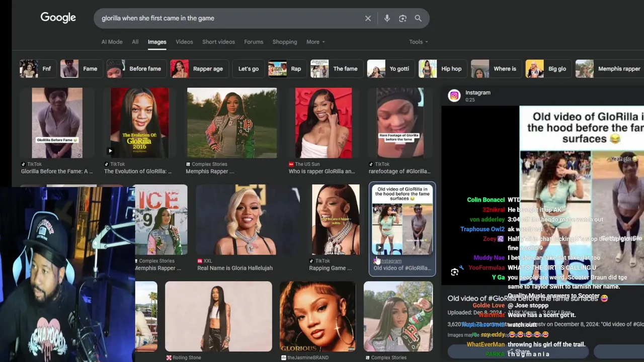The image size is (644, 362).
Task: Switch to All results tab
Action: [x=135, y=42]
